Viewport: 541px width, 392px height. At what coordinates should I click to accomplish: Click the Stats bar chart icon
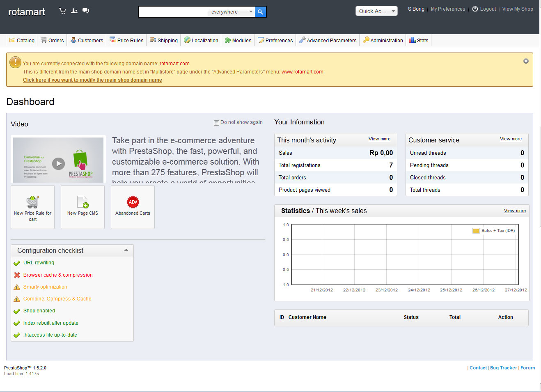(413, 40)
